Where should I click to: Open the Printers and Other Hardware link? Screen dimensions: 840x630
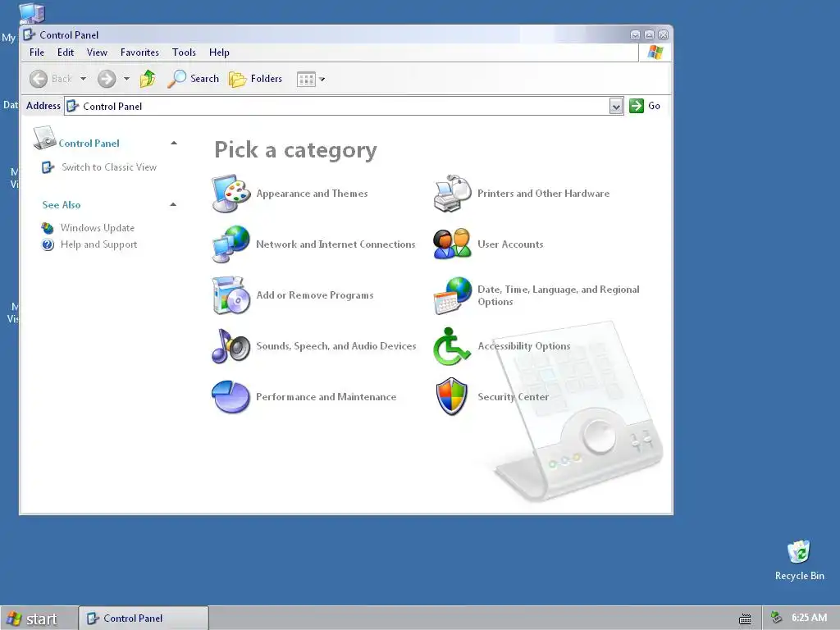pos(543,194)
